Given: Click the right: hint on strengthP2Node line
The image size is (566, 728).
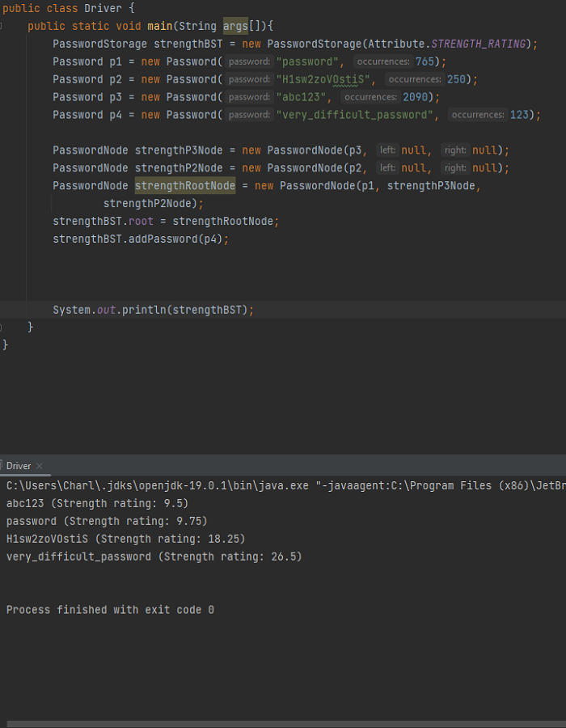Looking at the screenshot, I should click(x=455, y=167).
